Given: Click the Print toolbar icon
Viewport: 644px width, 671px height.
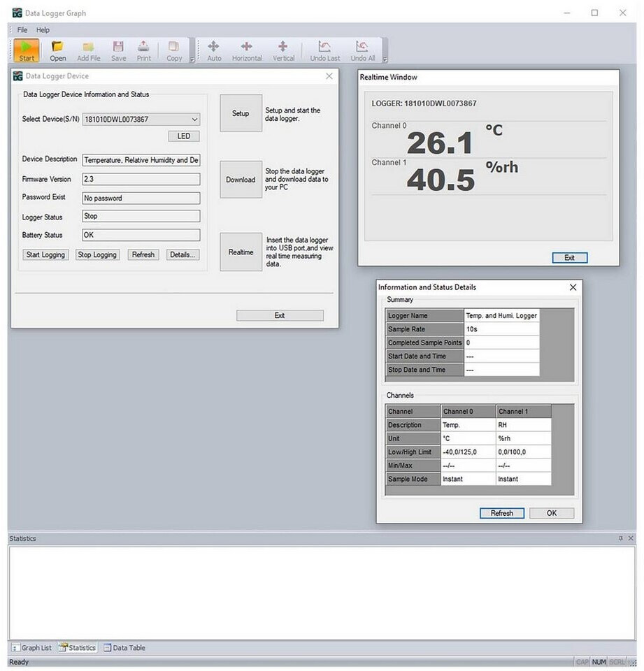Looking at the screenshot, I should 143,50.
